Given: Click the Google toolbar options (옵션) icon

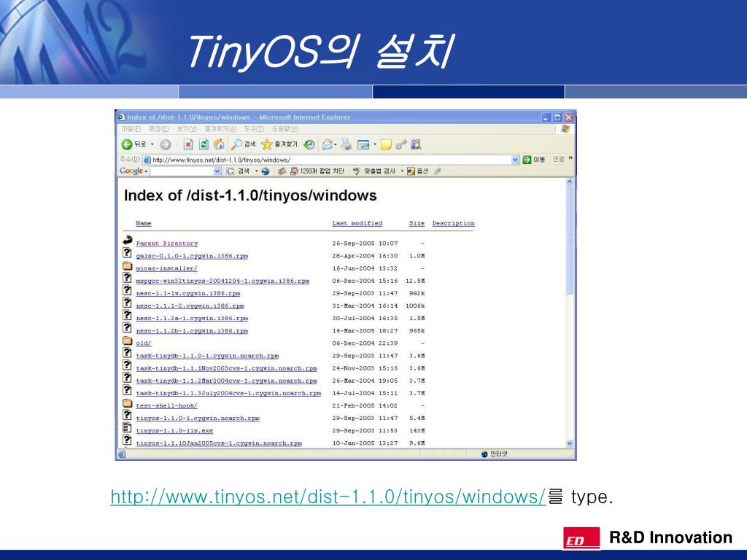Looking at the screenshot, I should point(411,171).
